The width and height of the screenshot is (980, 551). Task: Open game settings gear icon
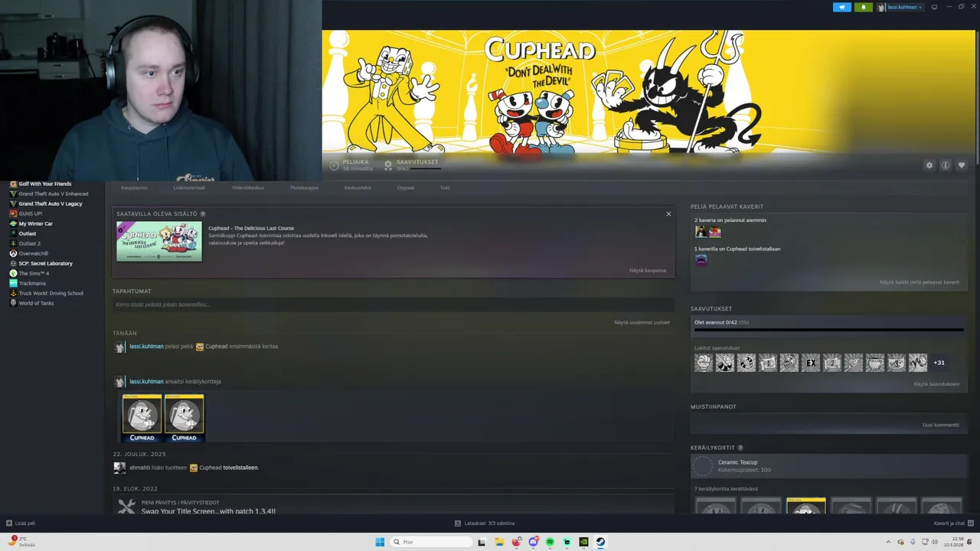tap(929, 165)
